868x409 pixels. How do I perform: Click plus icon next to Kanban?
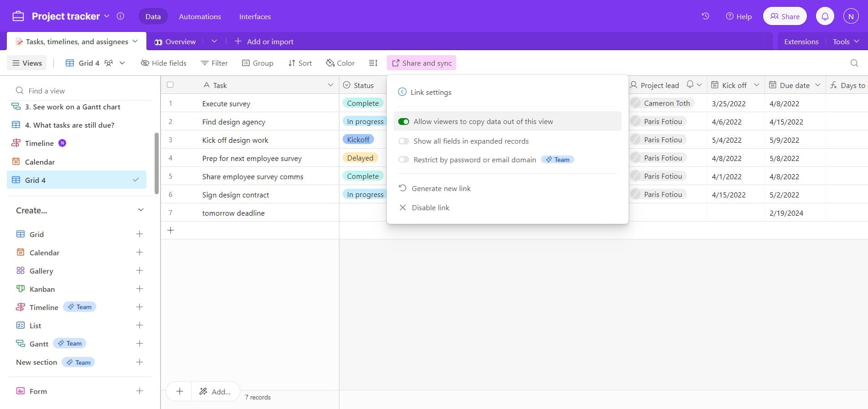click(140, 289)
